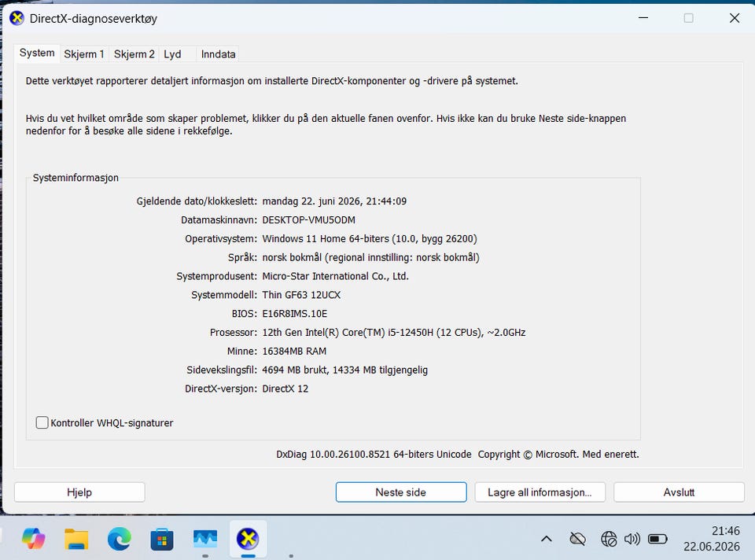Check the battery status tray icon

(x=657, y=539)
